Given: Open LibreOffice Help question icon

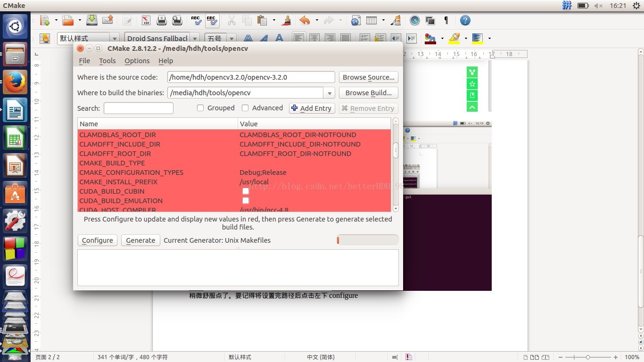Looking at the screenshot, I should tap(465, 20).
